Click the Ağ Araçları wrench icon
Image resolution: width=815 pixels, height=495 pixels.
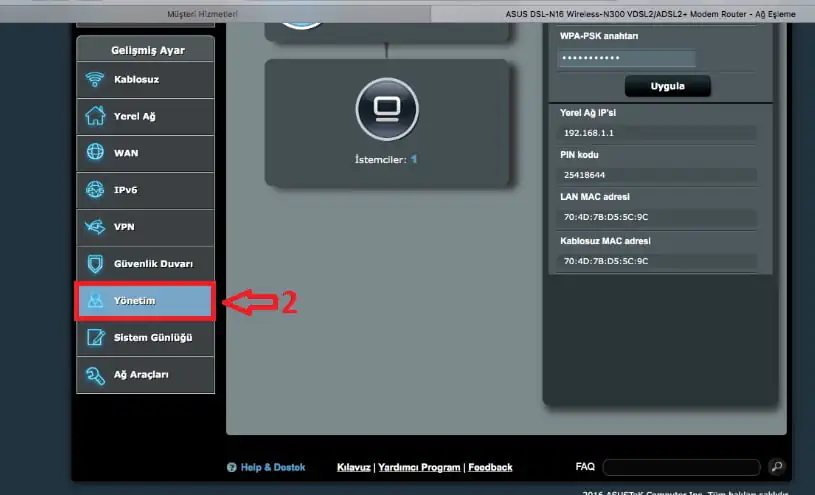[95, 375]
